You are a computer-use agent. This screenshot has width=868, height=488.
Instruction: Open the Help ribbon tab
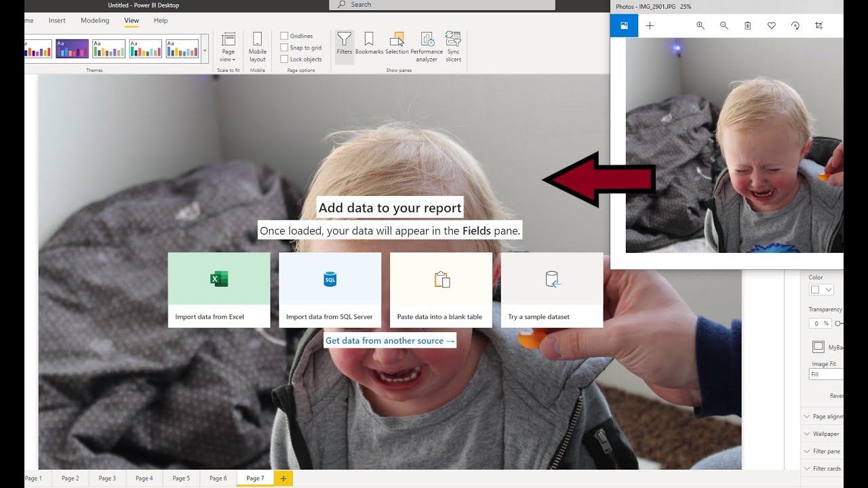click(161, 20)
